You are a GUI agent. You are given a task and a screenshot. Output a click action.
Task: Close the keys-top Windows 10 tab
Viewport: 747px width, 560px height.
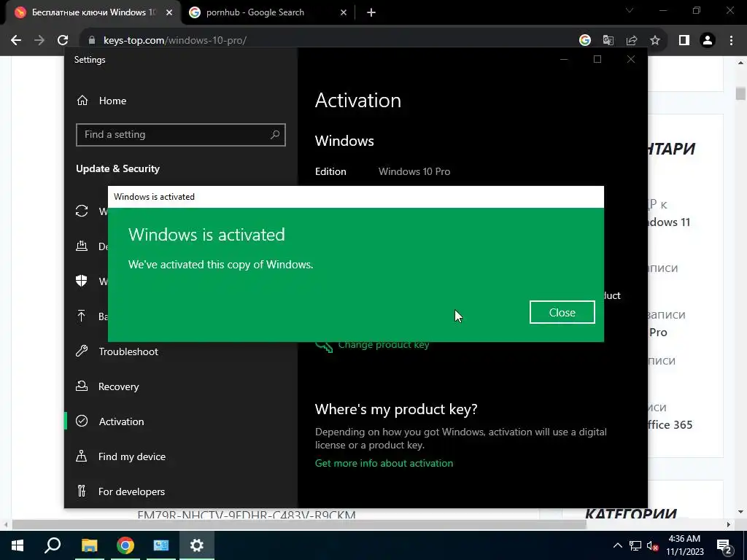[x=169, y=12]
